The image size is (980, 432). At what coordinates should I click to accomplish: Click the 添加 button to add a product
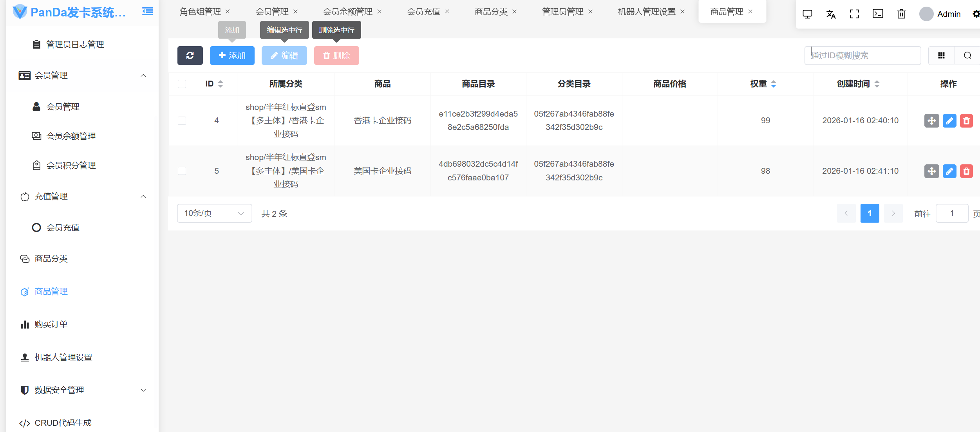(x=232, y=55)
